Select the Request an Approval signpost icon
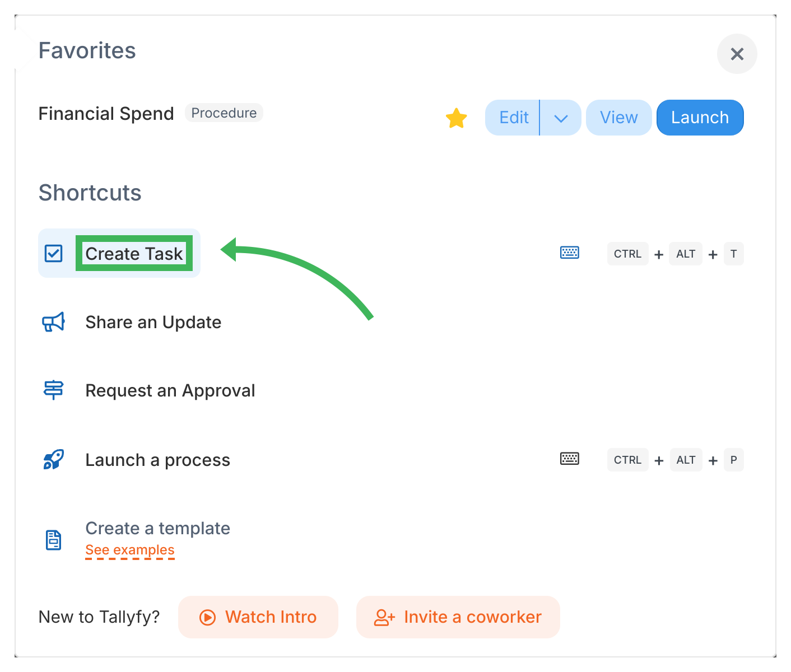Image resolution: width=791 pixels, height=672 pixels. click(x=53, y=390)
